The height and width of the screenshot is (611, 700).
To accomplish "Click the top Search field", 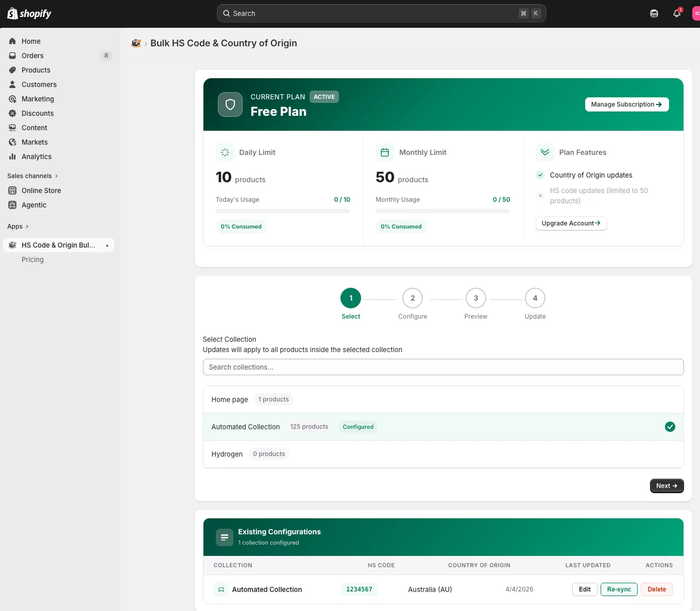I will (382, 13).
